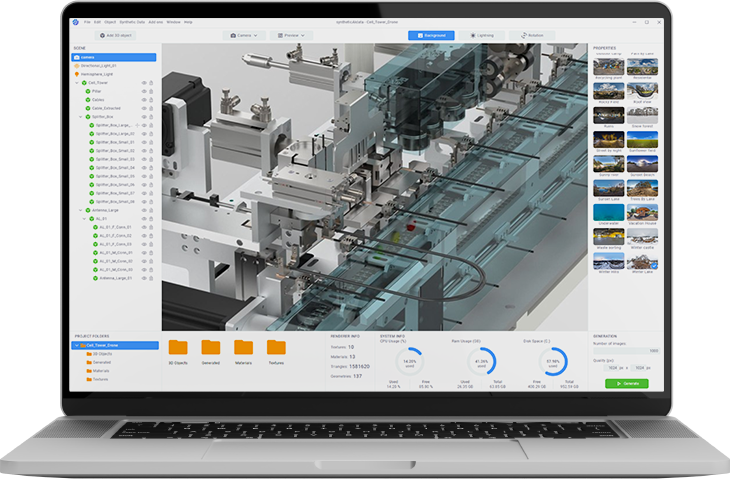Click the Add 3D object button
730x480 pixels.
tap(114, 35)
